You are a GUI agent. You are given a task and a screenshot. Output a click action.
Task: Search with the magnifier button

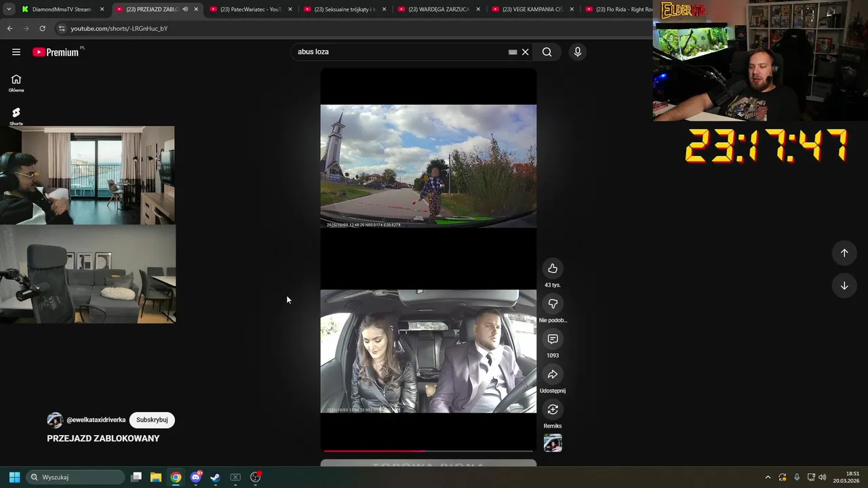(x=547, y=52)
